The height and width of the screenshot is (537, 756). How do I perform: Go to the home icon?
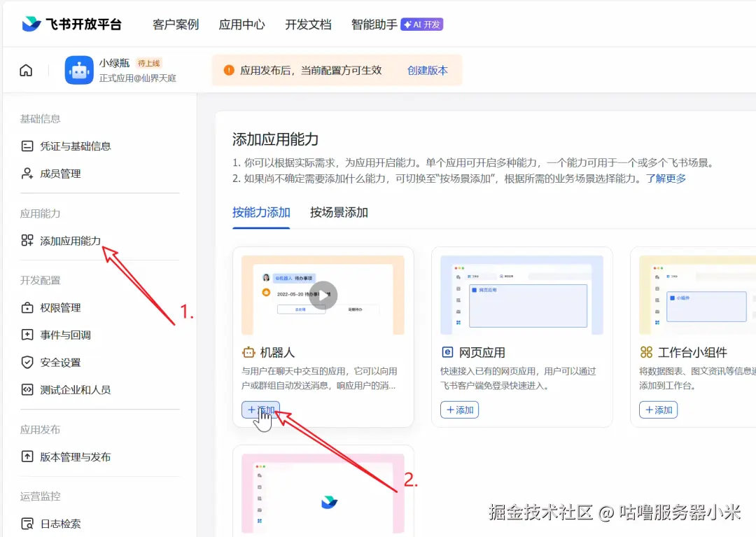(x=26, y=71)
